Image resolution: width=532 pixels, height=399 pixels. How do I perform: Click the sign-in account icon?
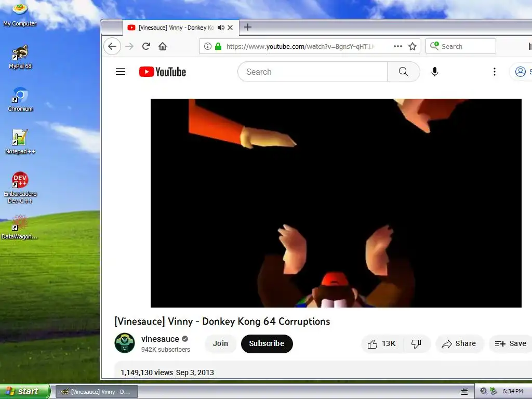coord(521,72)
